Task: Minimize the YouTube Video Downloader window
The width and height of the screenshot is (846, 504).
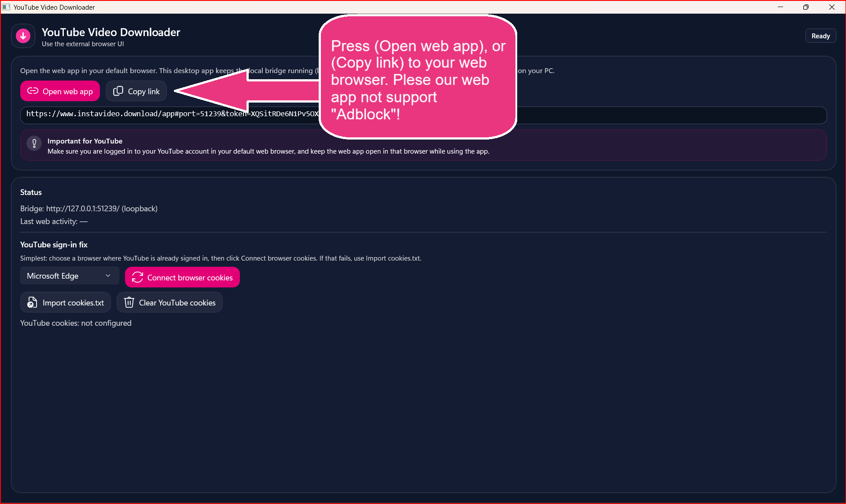Action: (x=780, y=7)
